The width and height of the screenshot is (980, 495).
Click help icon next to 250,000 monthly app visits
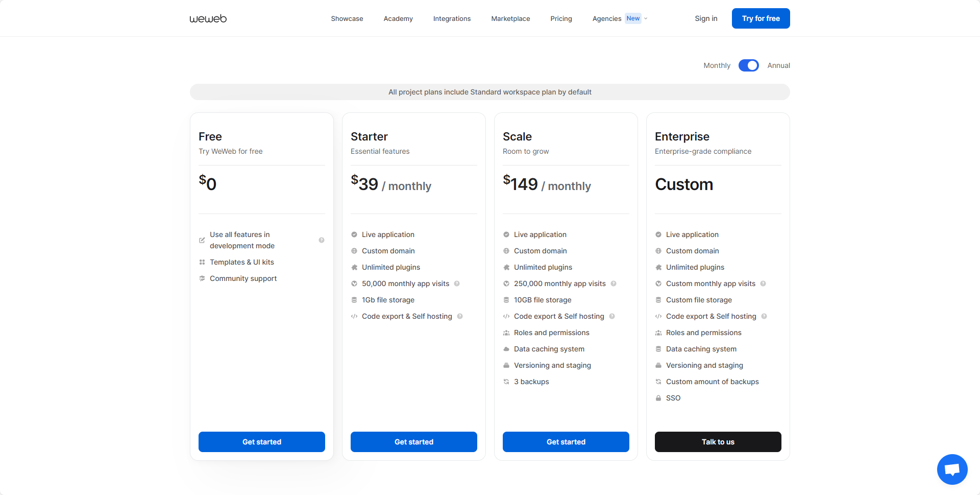(614, 284)
